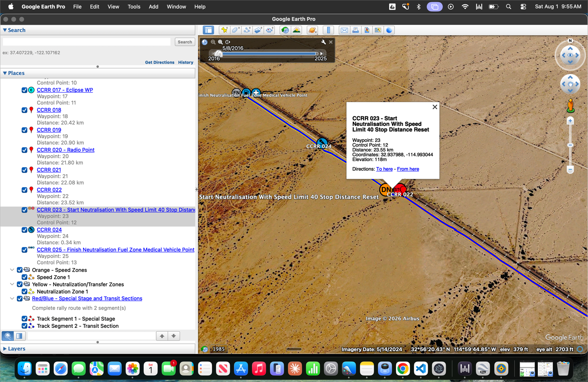The width and height of the screenshot is (588, 382).
Task: Uncheck the CCRR 022 checkbox
Action: point(24,190)
